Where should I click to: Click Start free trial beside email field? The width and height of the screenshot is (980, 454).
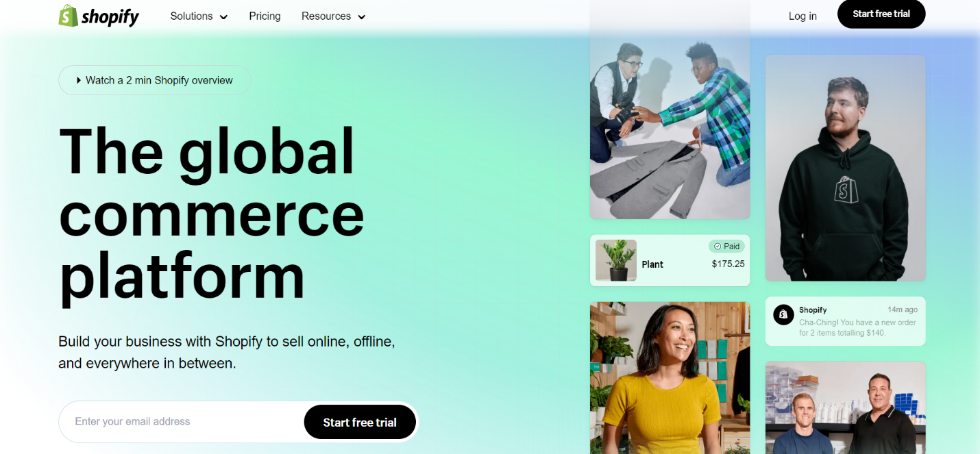360,423
